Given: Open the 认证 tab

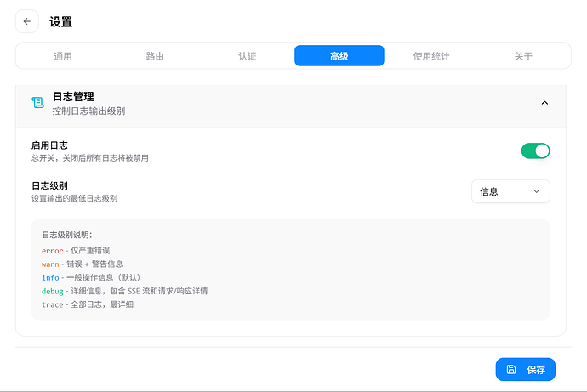Looking at the screenshot, I should (247, 56).
